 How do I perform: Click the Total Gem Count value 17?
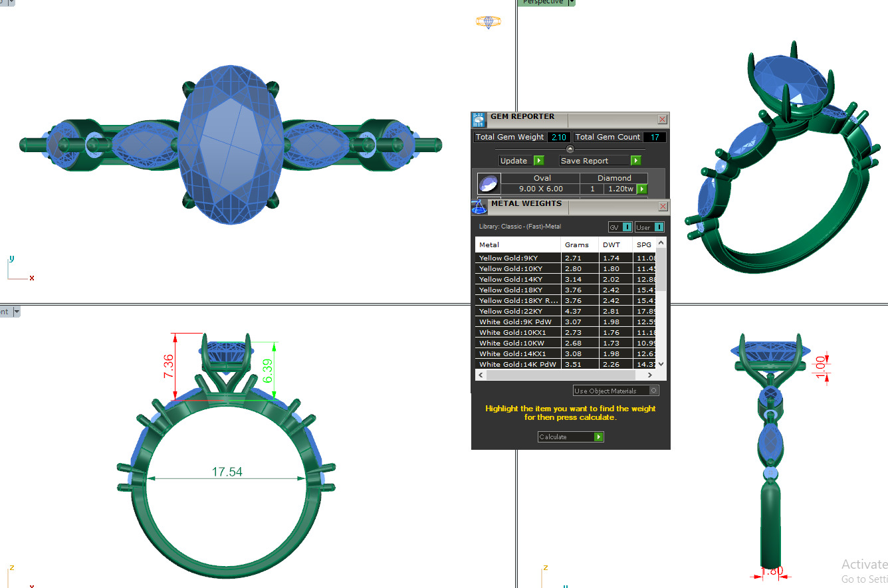click(x=655, y=137)
